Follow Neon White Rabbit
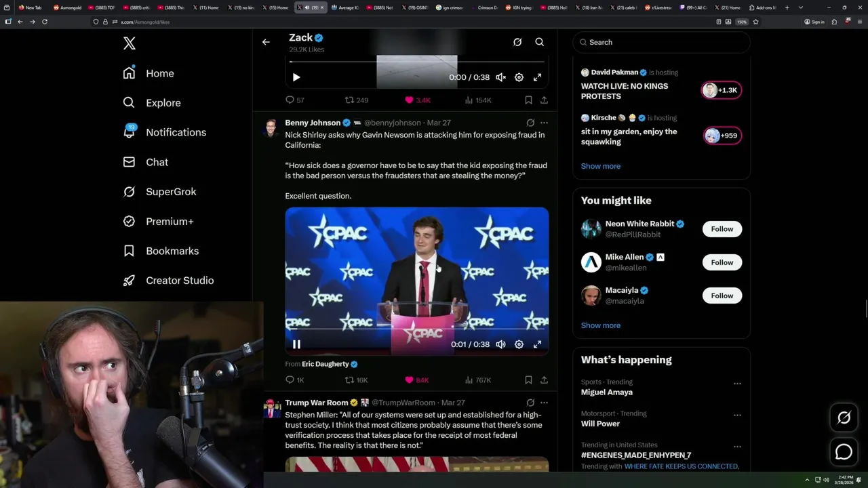 pyautogui.click(x=722, y=229)
